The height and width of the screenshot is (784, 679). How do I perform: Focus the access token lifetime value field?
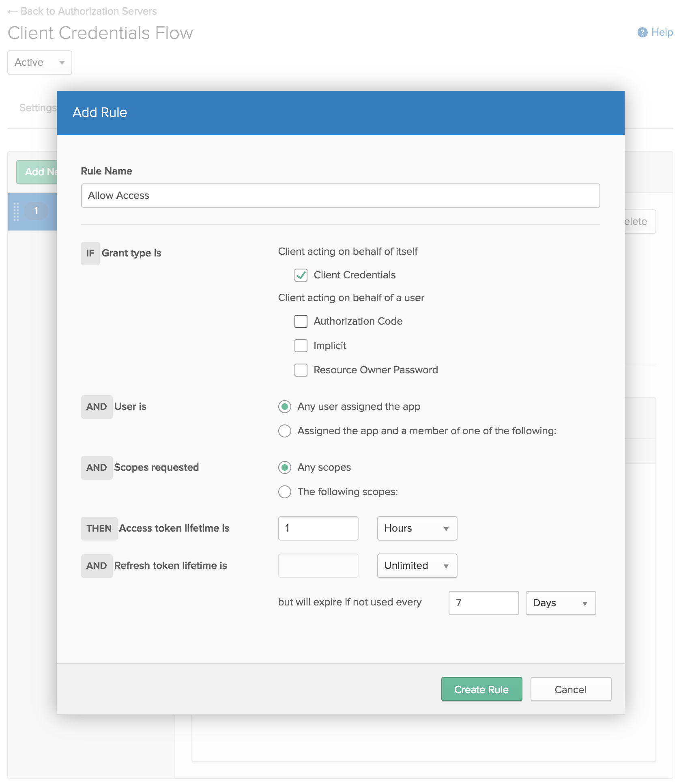click(x=318, y=528)
